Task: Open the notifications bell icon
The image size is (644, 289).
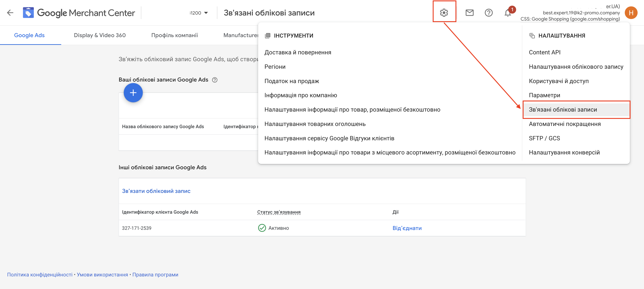Action: click(508, 13)
